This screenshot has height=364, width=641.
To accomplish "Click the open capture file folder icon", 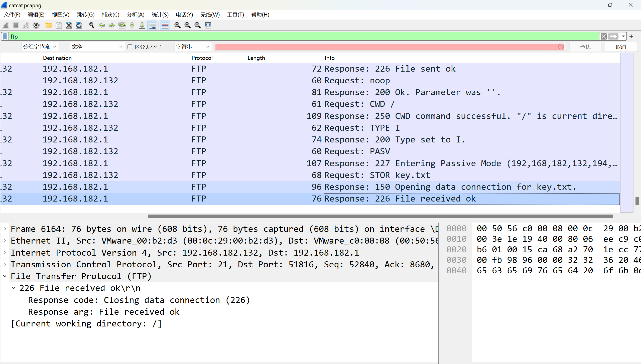I will coord(48,25).
